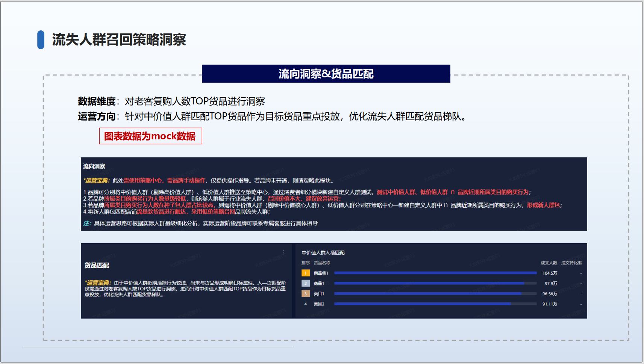Viewport: 644px width, 364px height.
Task: Click the 96.56万 value
Action: click(550, 294)
